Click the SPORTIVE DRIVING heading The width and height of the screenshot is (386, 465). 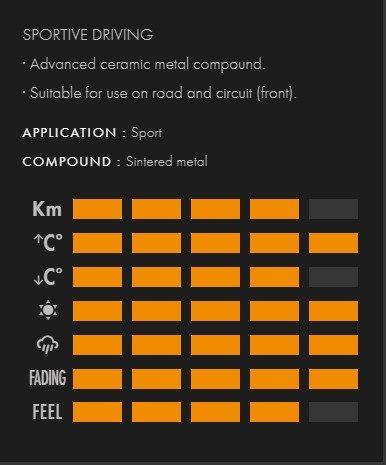(88, 35)
